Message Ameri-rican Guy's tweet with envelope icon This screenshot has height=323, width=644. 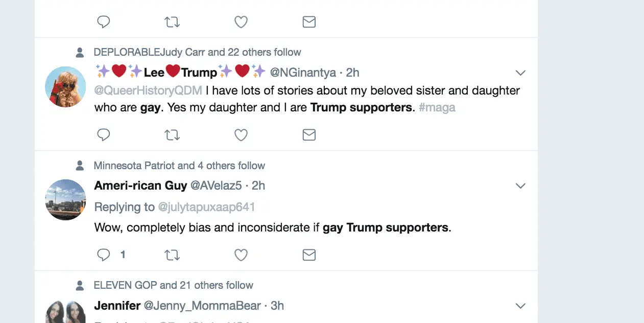point(309,255)
